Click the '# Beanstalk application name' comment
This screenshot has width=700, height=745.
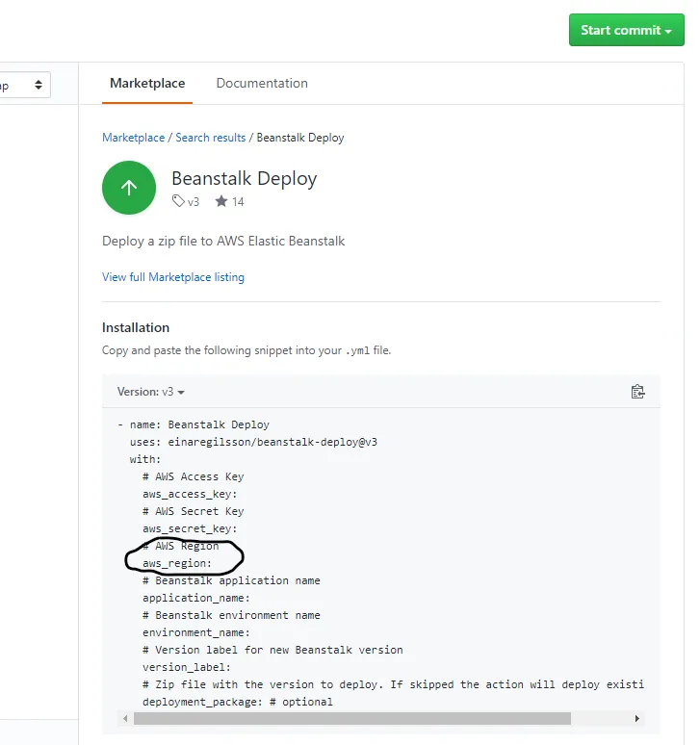tap(231, 580)
